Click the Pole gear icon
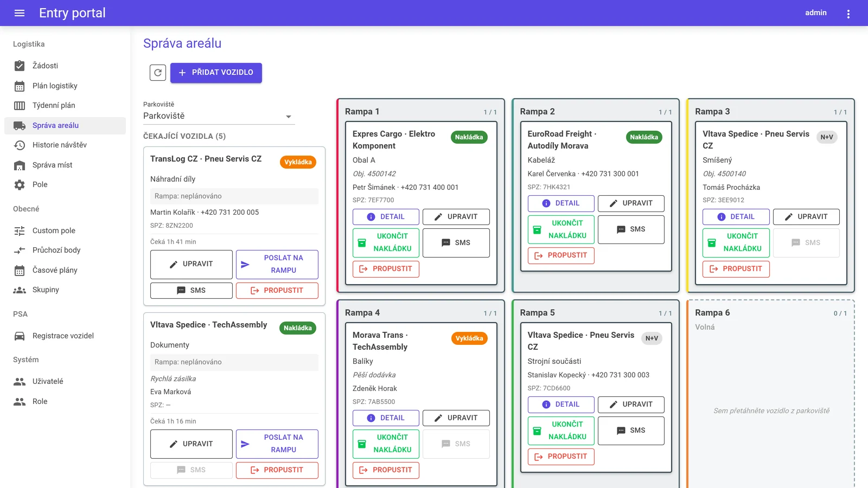The width and height of the screenshot is (868, 488). tap(20, 184)
